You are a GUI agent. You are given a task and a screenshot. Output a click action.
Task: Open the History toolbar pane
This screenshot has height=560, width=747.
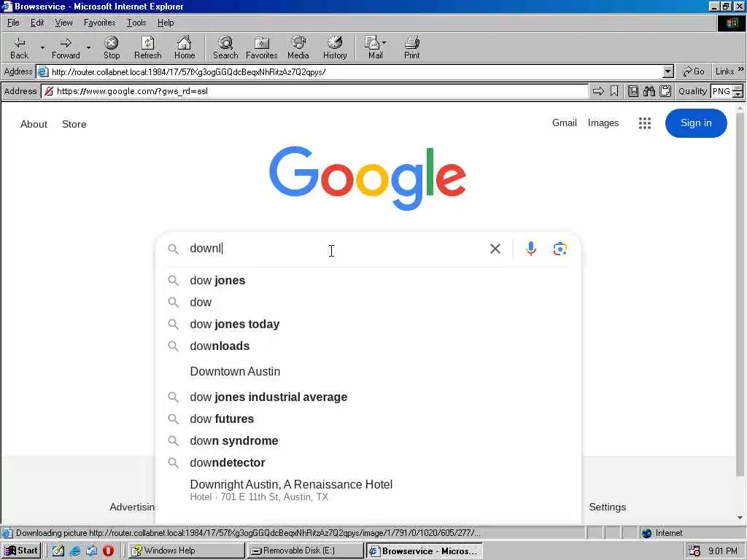335,48
